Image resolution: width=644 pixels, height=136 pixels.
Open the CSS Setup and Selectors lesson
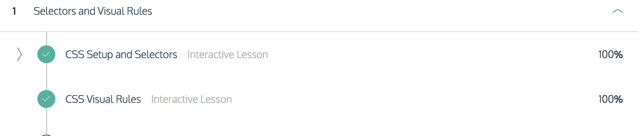click(121, 55)
